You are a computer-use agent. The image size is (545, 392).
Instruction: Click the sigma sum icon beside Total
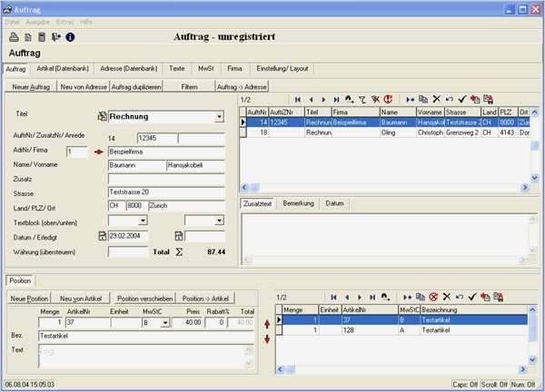pyautogui.click(x=179, y=251)
